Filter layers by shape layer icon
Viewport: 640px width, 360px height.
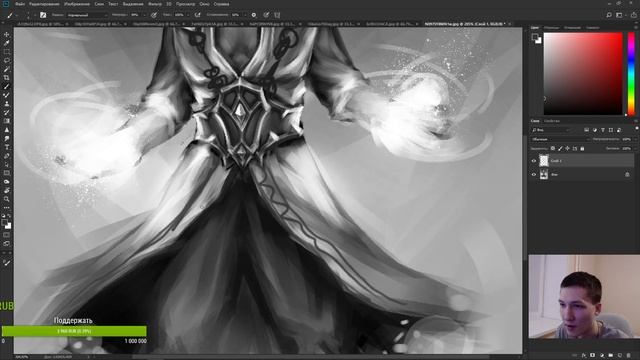click(x=611, y=130)
